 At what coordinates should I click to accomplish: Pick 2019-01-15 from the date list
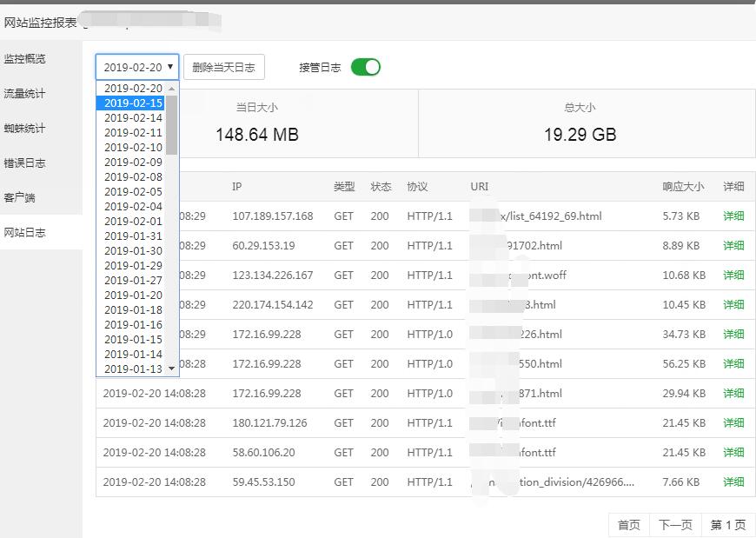coord(130,340)
